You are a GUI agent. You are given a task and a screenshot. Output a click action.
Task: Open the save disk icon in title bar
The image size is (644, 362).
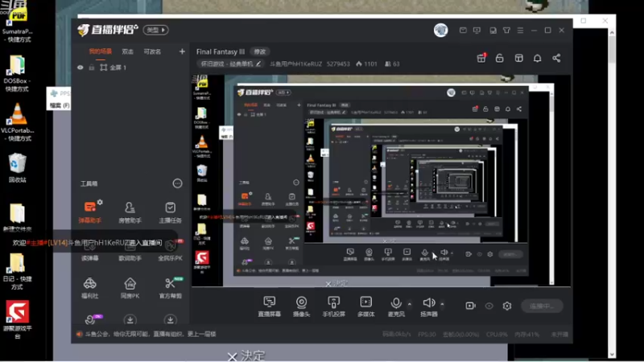493,31
